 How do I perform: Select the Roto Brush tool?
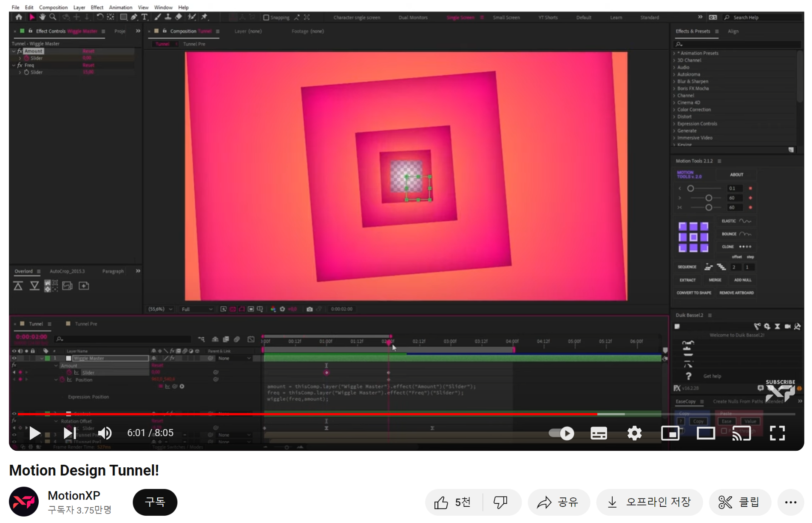(192, 17)
